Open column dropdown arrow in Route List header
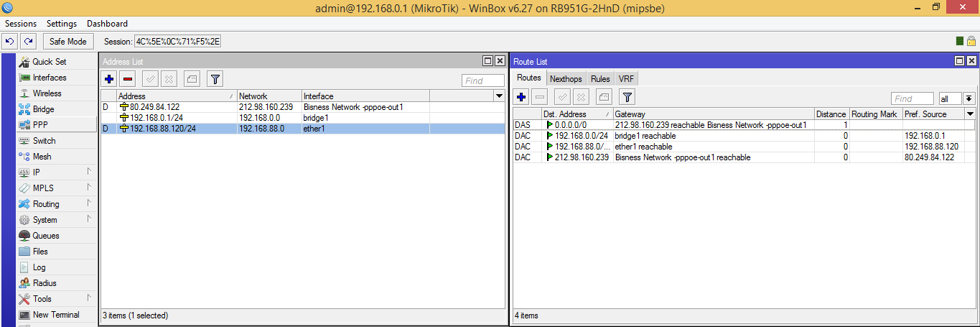Image resolution: width=980 pixels, height=327 pixels. point(971,114)
